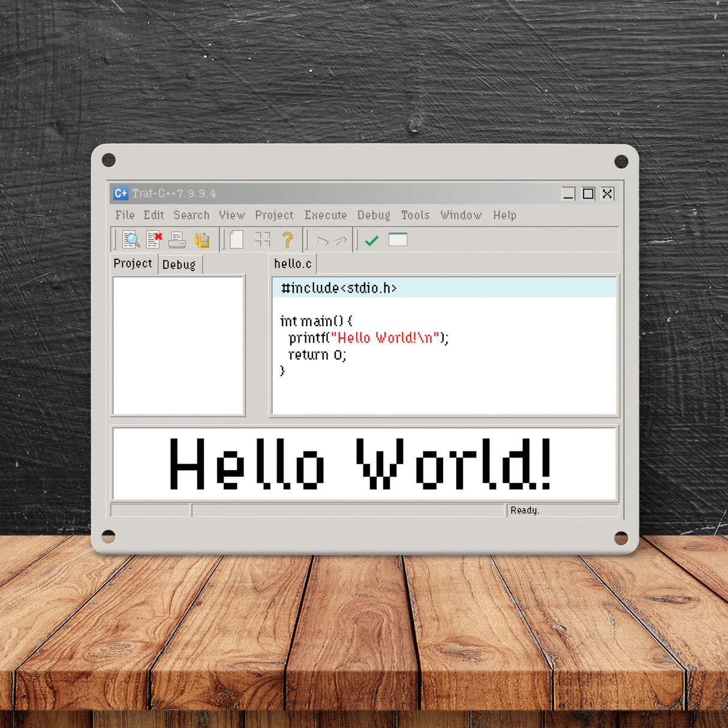
Task: Click the yellow floppy disks save icon
Action: [x=201, y=240]
